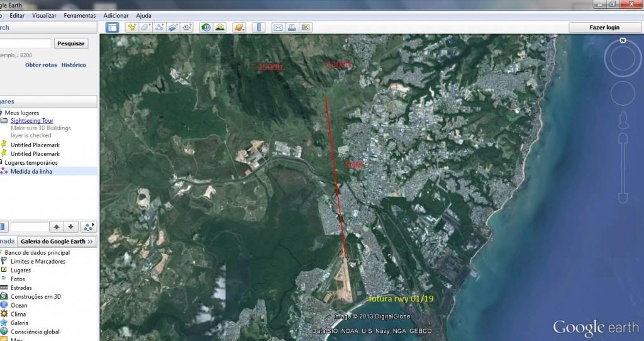Open the Ferramentas menu
644x341 pixels.
click(x=80, y=15)
